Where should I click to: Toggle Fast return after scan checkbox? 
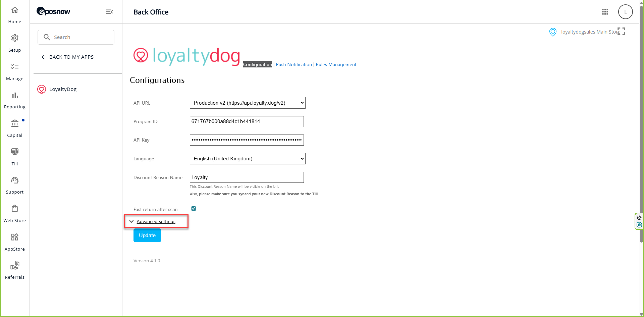(194, 209)
